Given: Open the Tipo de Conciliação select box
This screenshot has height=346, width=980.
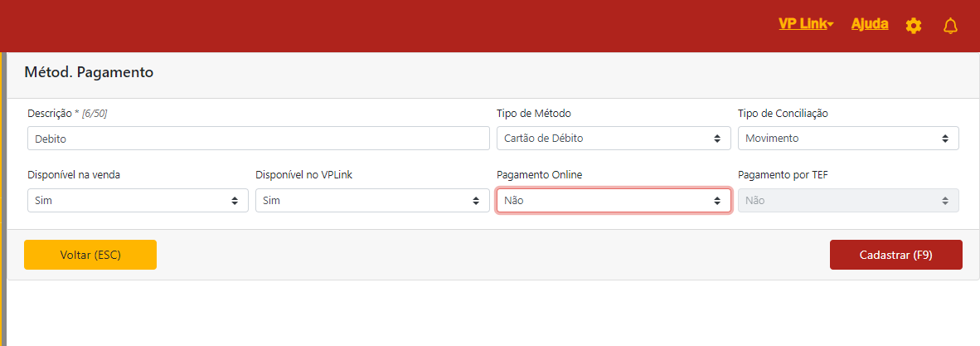Looking at the screenshot, I should pyautogui.click(x=847, y=139).
